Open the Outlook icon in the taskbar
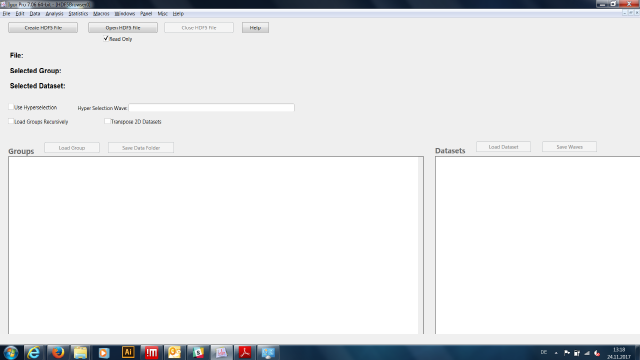Screen dimensions: 640x360 pyautogui.click(x=174, y=352)
